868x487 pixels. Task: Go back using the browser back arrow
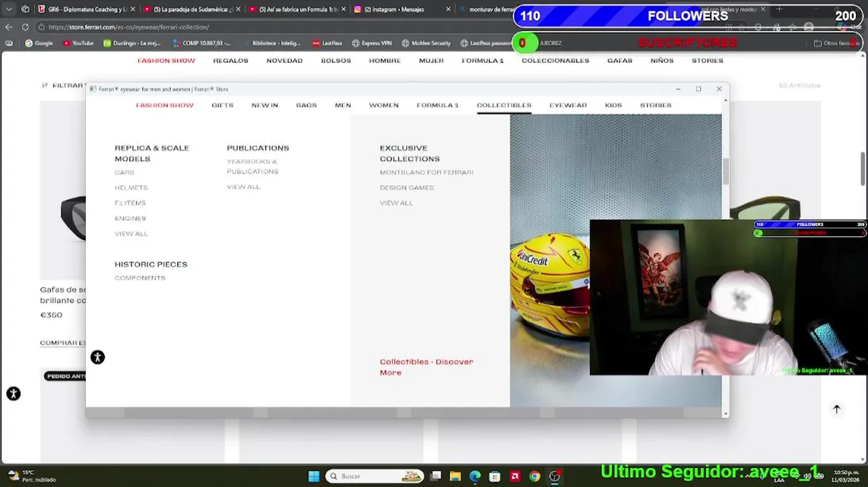click(8, 27)
